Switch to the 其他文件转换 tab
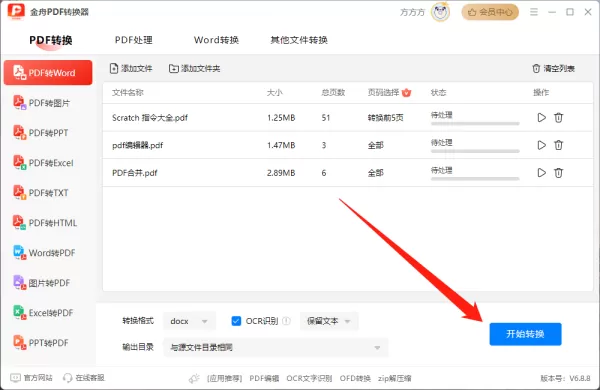This screenshot has height=390, width=600. [x=299, y=40]
